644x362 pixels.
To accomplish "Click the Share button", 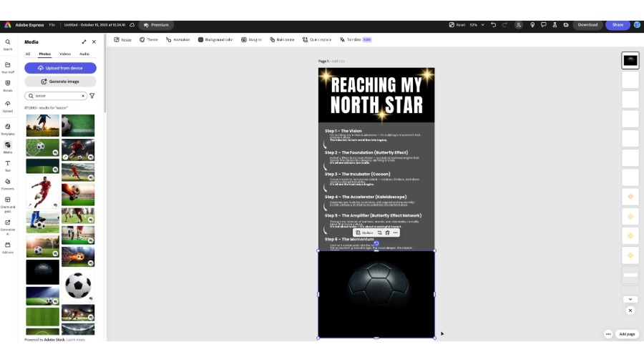I will coord(618,25).
